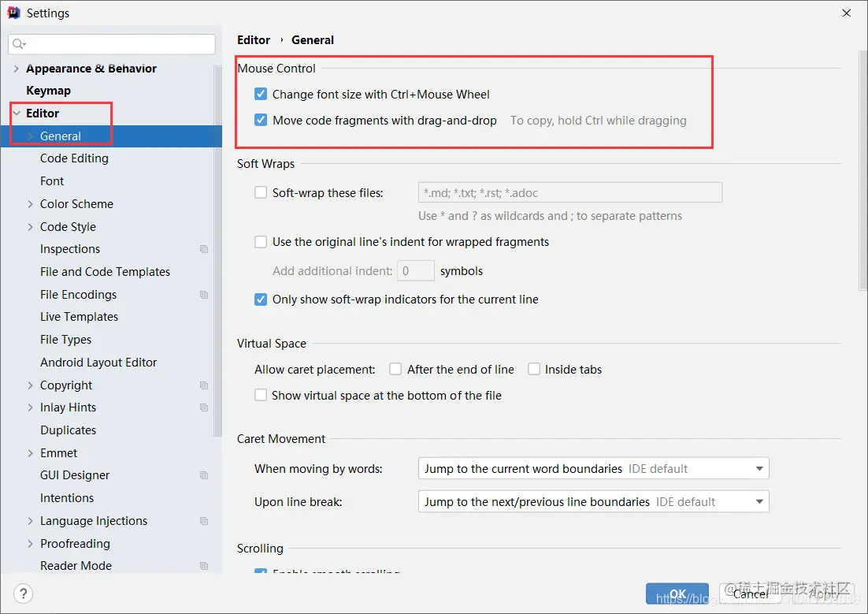Expand the Proofreading node
The height and width of the screenshot is (614, 868).
[31, 544]
